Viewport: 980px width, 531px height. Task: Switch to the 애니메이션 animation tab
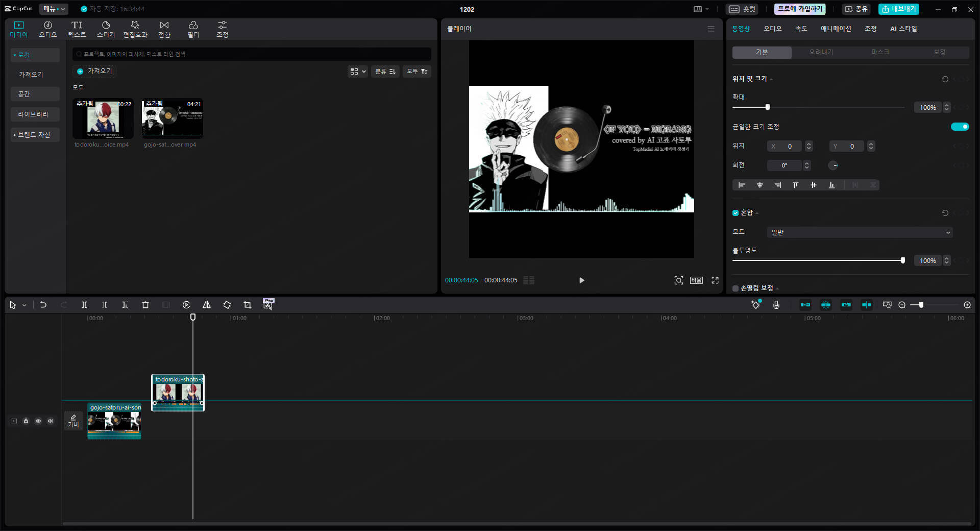tap(836, 29)
